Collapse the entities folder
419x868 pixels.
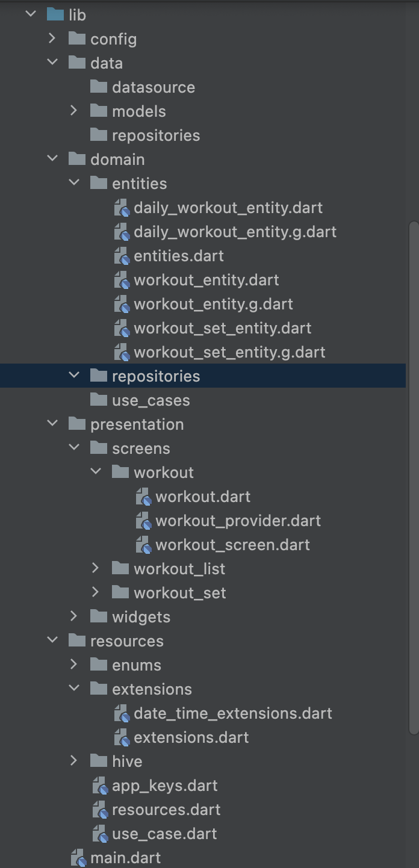[74, 184]
